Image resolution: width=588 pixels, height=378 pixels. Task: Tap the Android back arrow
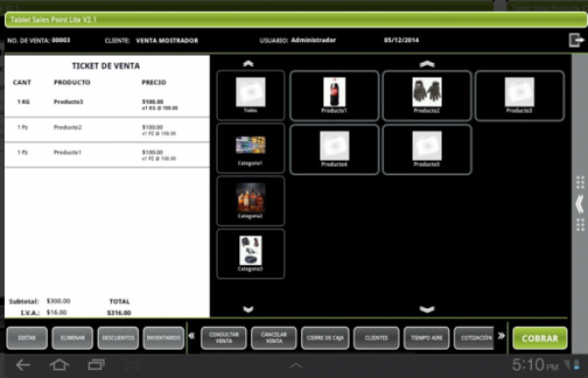click(x=23, y=364)
